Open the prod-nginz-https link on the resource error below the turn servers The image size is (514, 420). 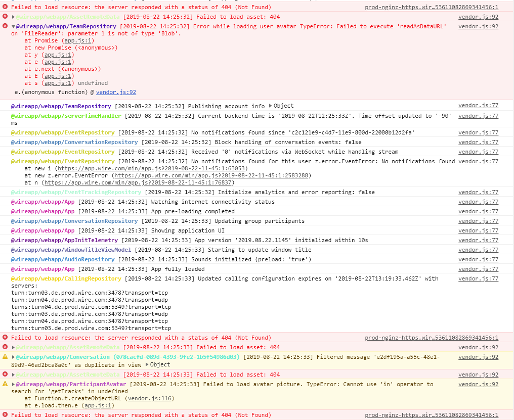(x=432, y=338)
